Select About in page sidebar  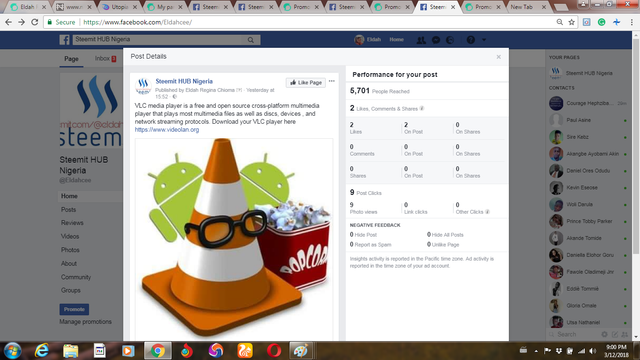point(69,264)
